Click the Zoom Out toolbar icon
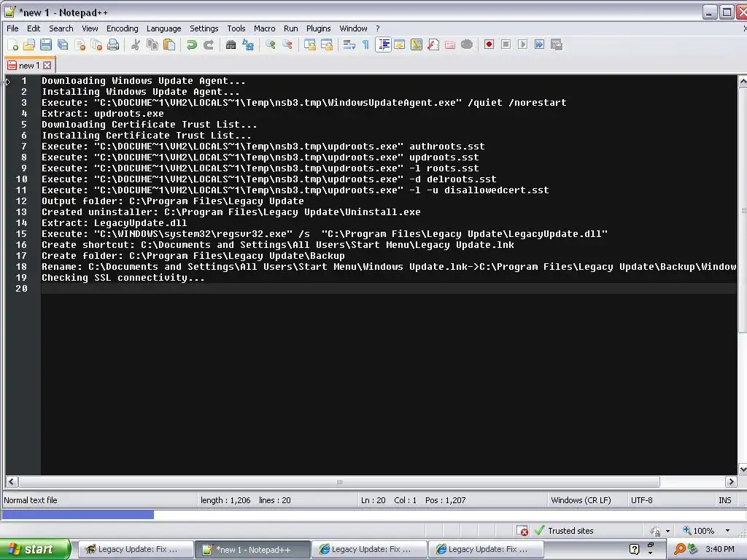 [287, 44]
